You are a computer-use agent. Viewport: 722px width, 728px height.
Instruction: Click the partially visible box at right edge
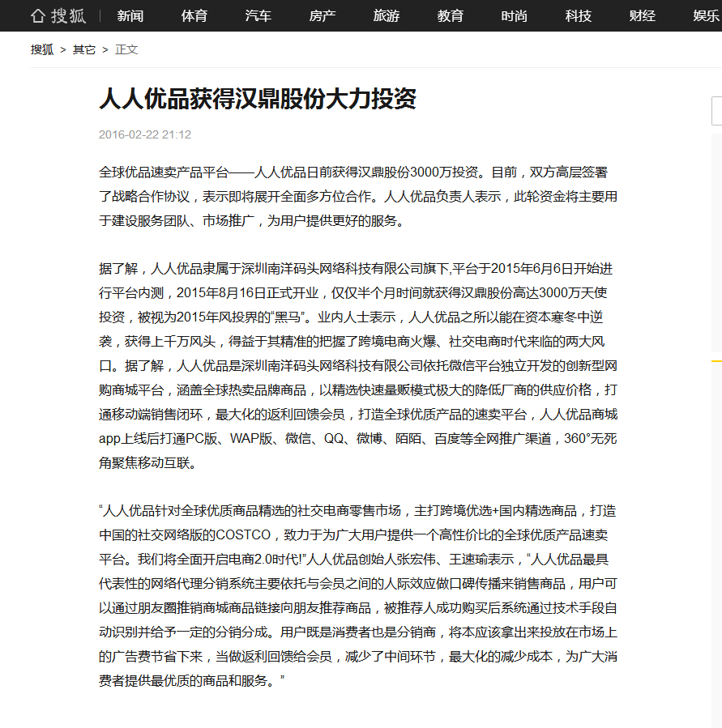tap(716, 111)
